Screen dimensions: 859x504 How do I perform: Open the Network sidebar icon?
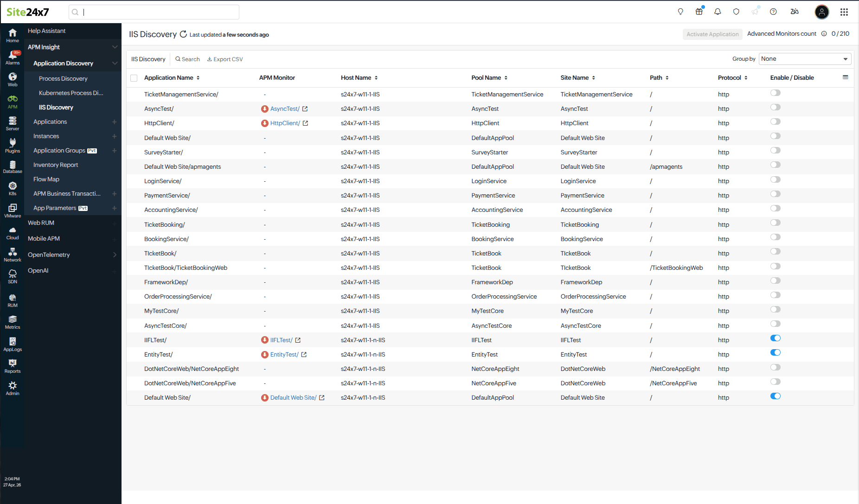13,255
